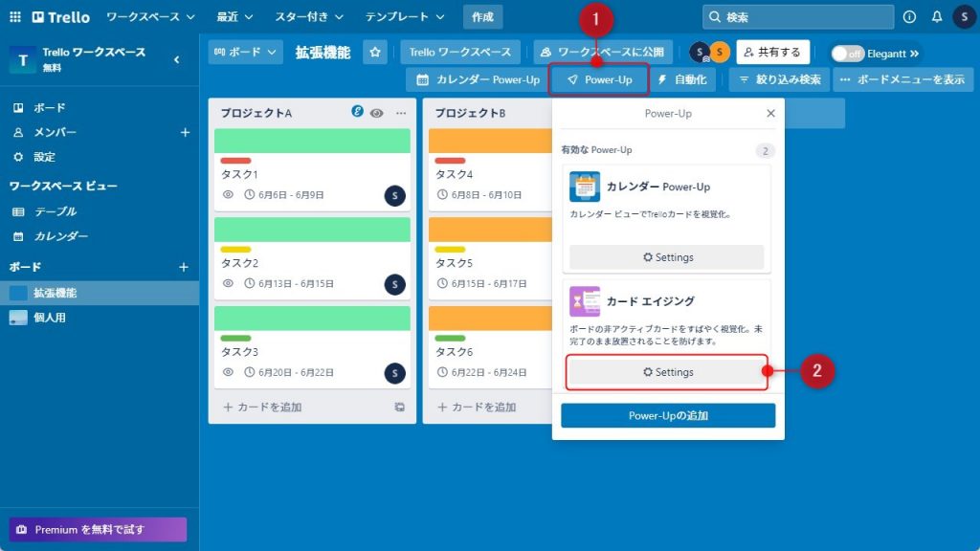This screenshot has width=980, height=551.
Task: Click member avatar on タスク3
Action: coord(394,373)
